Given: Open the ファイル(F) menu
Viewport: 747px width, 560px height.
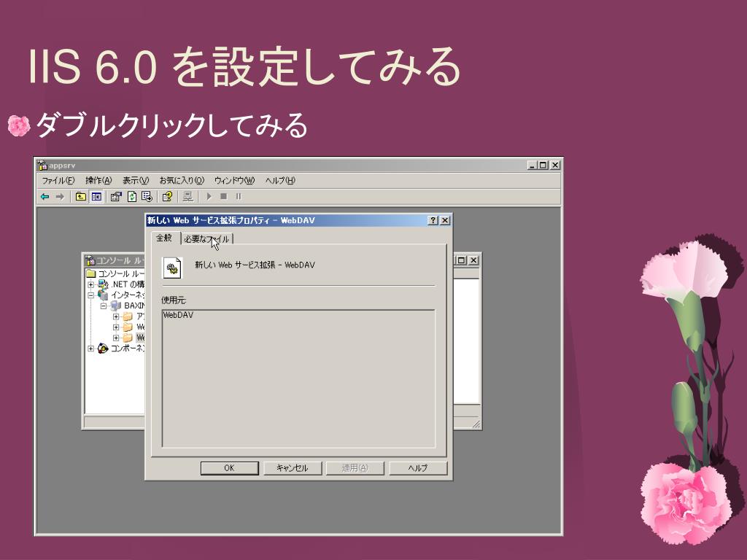Looking at the screenshot, I should coord(58,181).
